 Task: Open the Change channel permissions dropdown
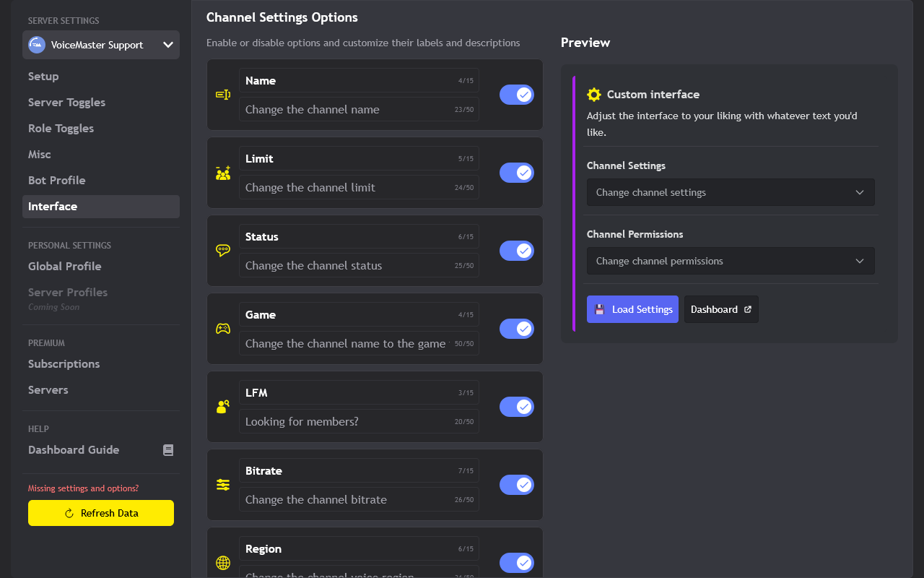(x=731, y=261)
